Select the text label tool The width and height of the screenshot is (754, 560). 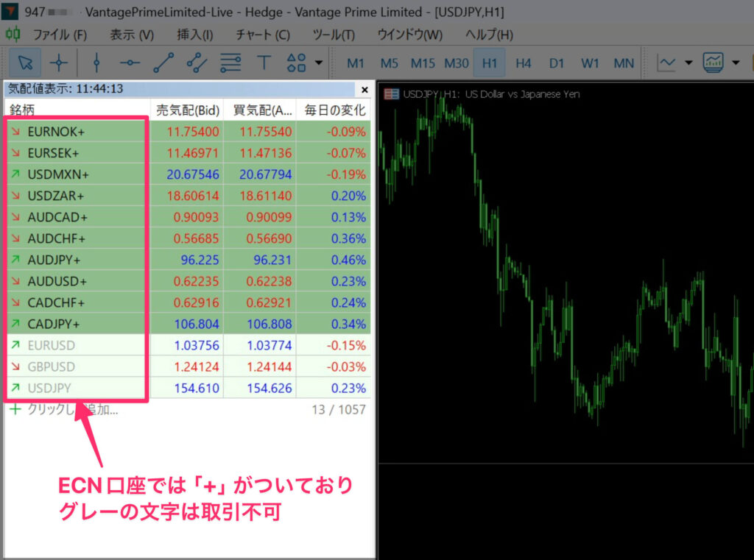[x=264, y=63]
